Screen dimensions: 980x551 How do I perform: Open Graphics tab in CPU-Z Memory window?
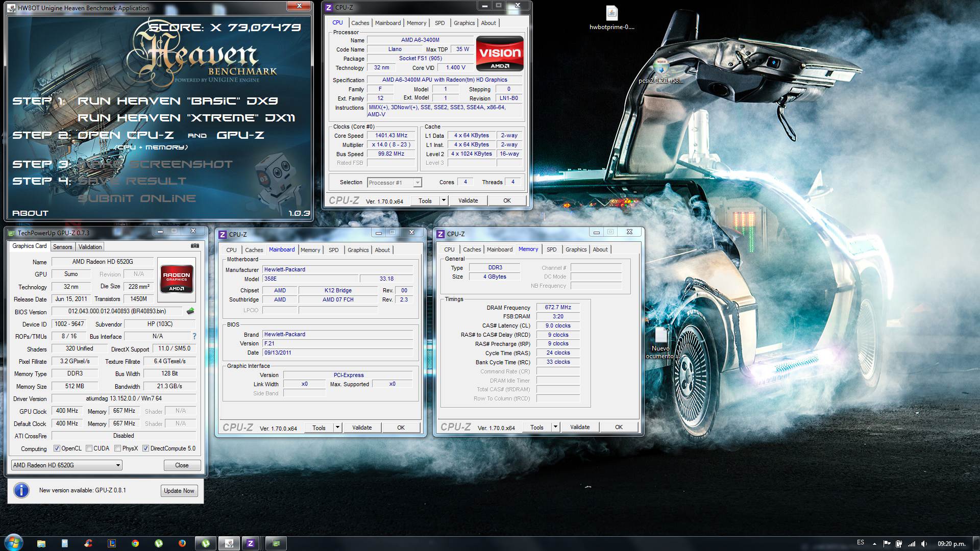coord(576,249)
